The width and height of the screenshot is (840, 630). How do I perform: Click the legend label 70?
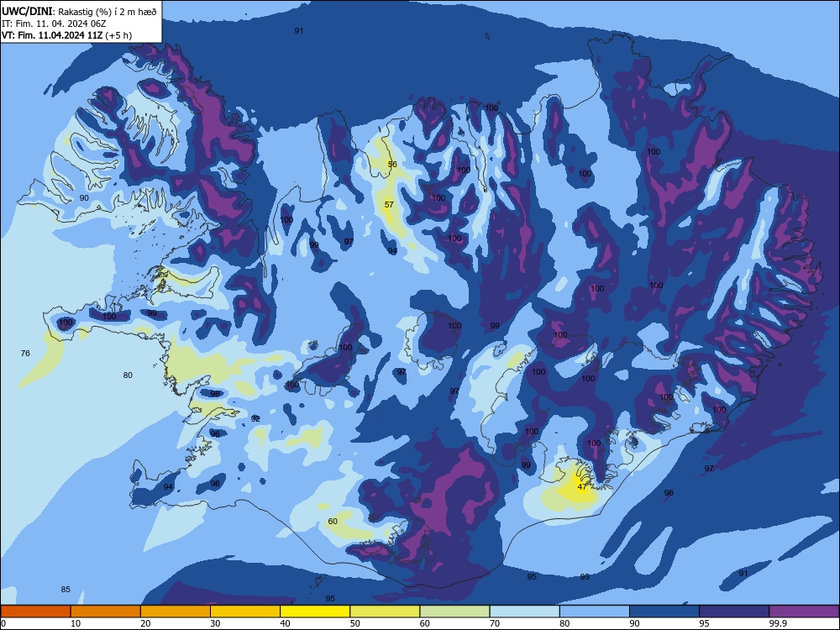coord(495,623)
